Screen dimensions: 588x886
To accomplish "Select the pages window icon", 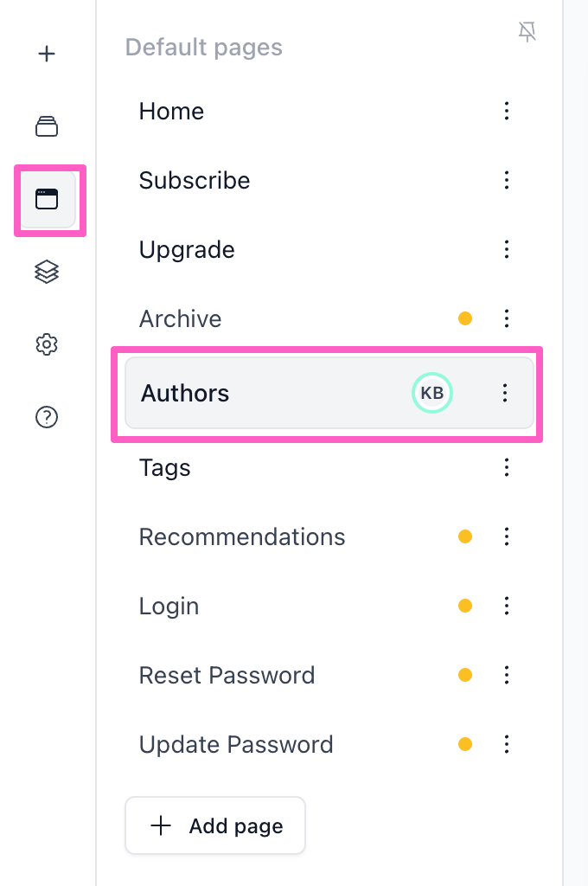I will click(47, 199).
